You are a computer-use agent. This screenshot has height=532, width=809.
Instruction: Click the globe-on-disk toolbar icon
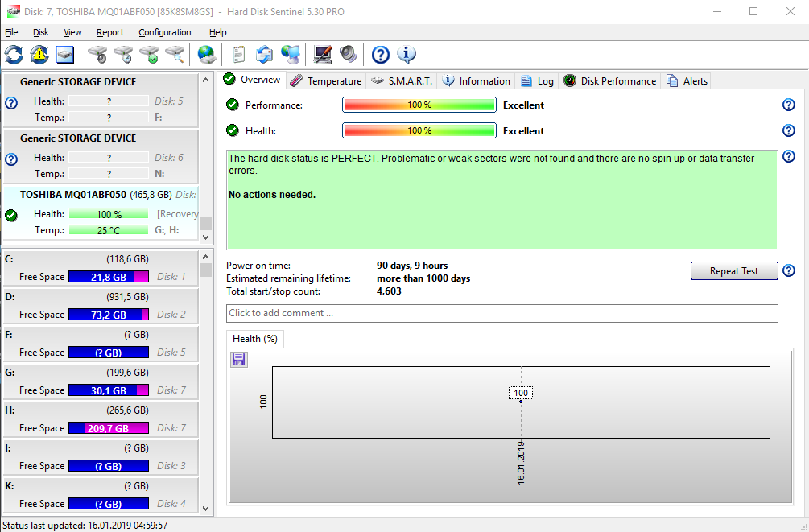click(x=207, y=55)
